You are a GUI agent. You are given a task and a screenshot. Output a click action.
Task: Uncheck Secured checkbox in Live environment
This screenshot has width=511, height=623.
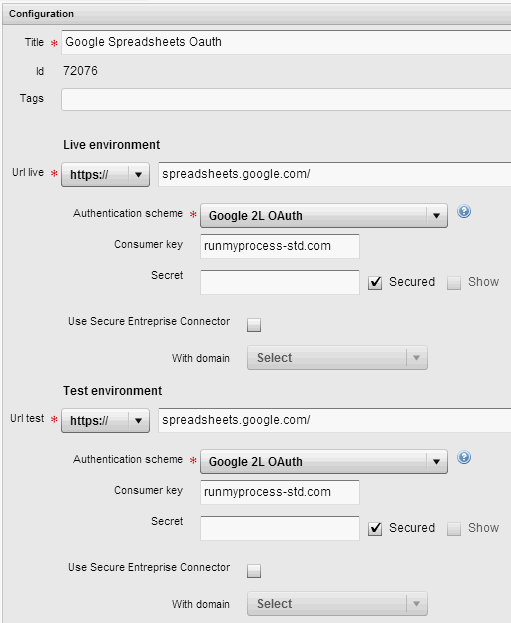click(375, 283)
